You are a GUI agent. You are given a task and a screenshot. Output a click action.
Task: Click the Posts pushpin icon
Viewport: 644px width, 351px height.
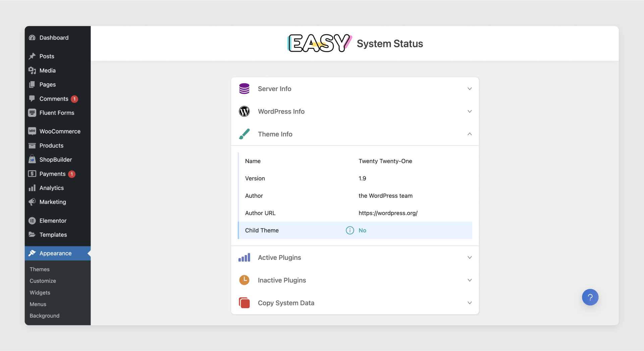pos(32,56)
